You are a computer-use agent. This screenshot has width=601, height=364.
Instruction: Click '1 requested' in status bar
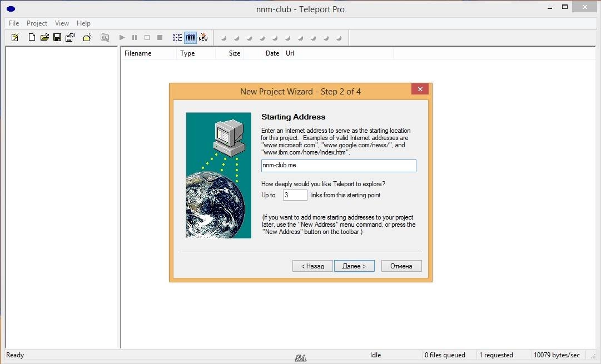(496, 355)
